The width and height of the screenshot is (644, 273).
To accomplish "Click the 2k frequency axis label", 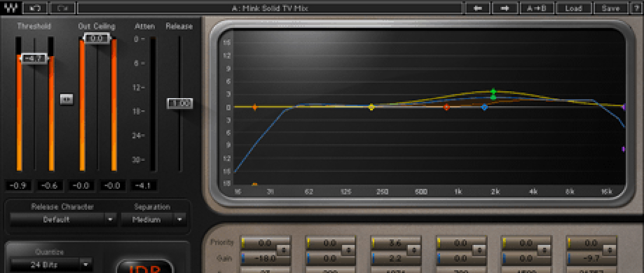I will coord(495,191).
